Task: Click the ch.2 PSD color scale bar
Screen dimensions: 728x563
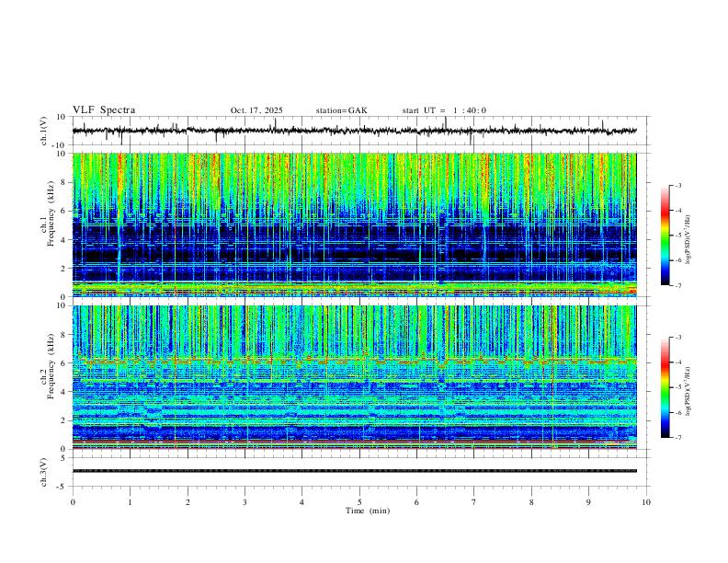Action: tap(665, 387)
